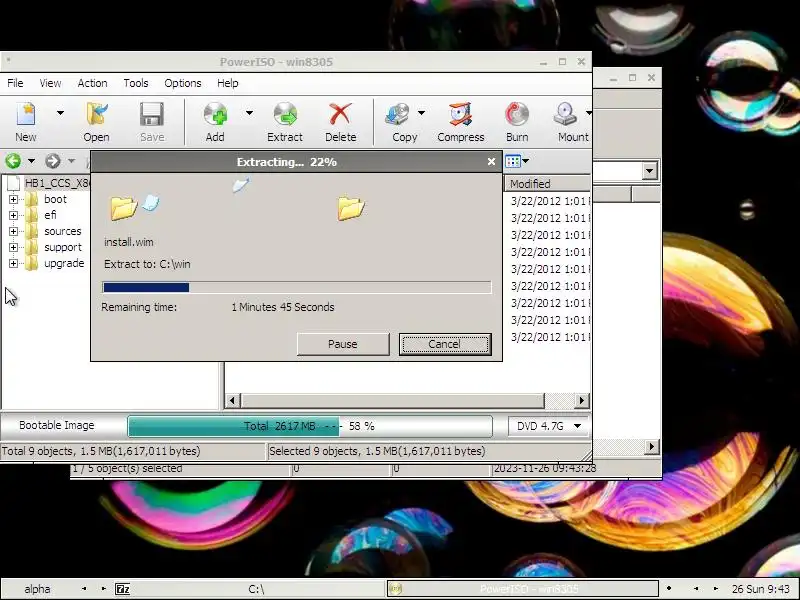This screenshot has height=600, width=800.
Task: Select the sources folder in tree
Action: 62,232
